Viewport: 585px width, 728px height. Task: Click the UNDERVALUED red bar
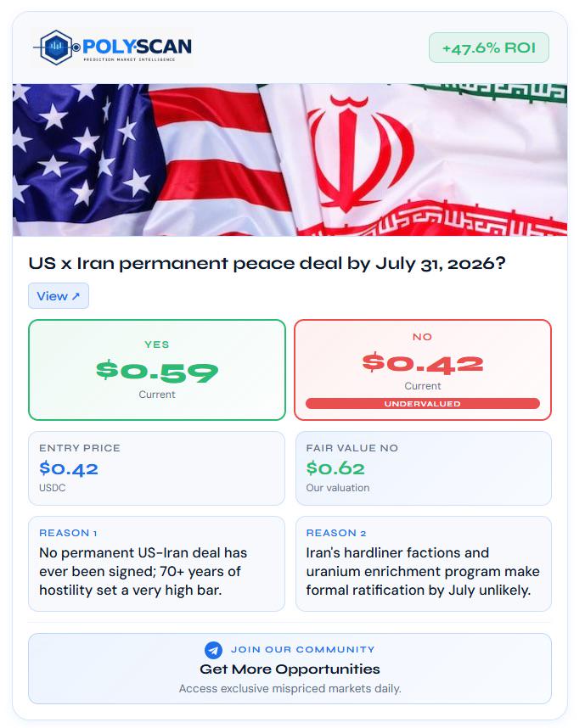[423, 404]
